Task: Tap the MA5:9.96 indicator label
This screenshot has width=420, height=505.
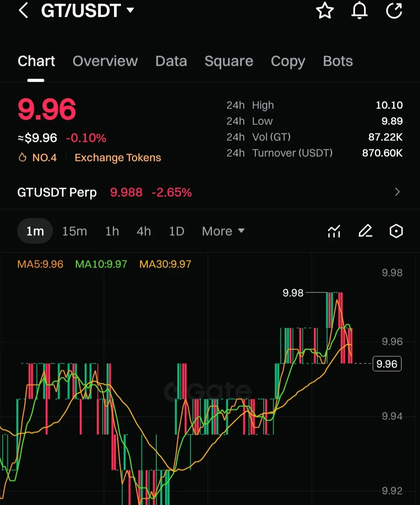Action: pyautogui.click(x=40, y=264)
